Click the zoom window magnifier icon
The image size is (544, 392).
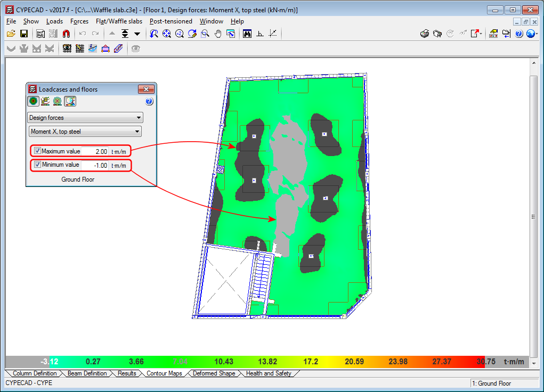tap(205, 34)
